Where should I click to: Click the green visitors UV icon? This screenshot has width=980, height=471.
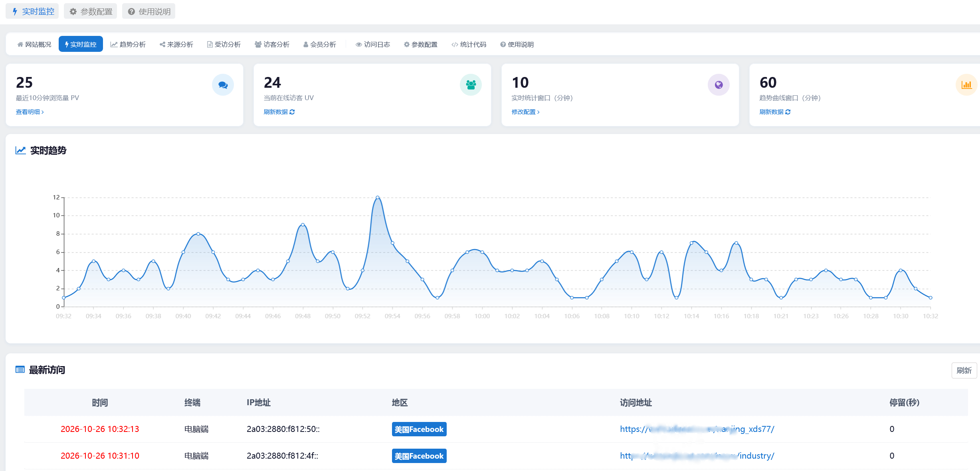click(x=471, y=85)
